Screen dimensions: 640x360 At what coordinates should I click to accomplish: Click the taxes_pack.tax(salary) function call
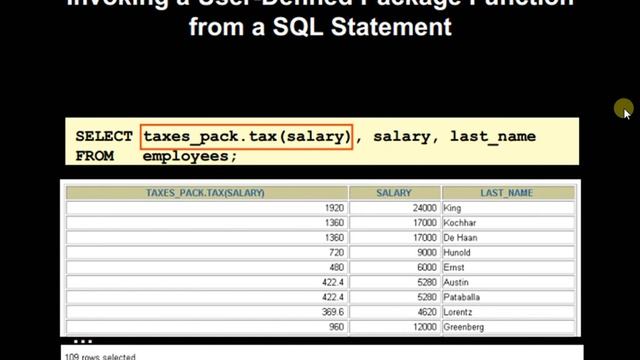click(x=247, y=137)
